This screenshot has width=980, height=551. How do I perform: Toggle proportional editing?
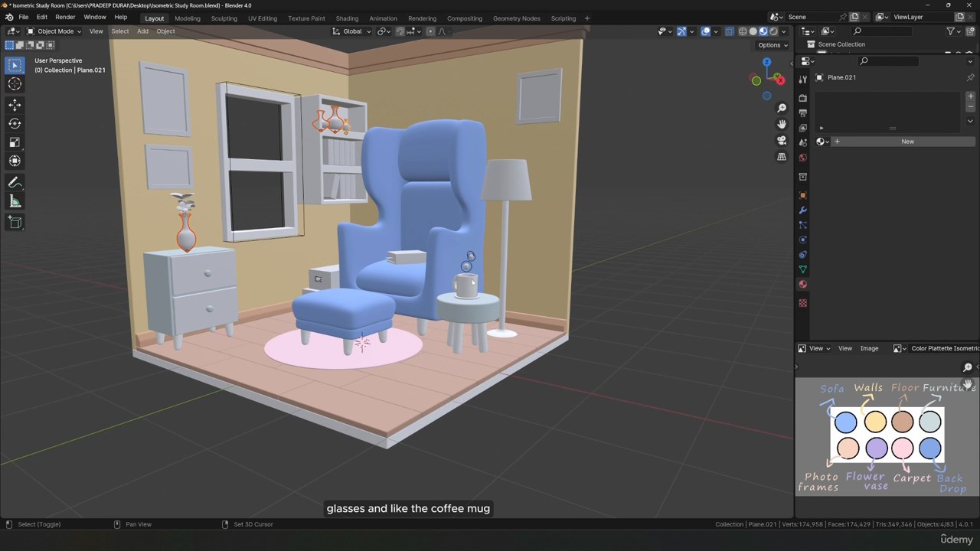pos(430,31)
